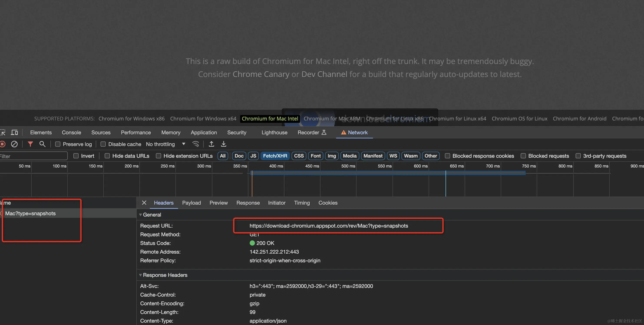Check the Disable cache option
The width and height of the screenshot is (644, 325).
103,144
